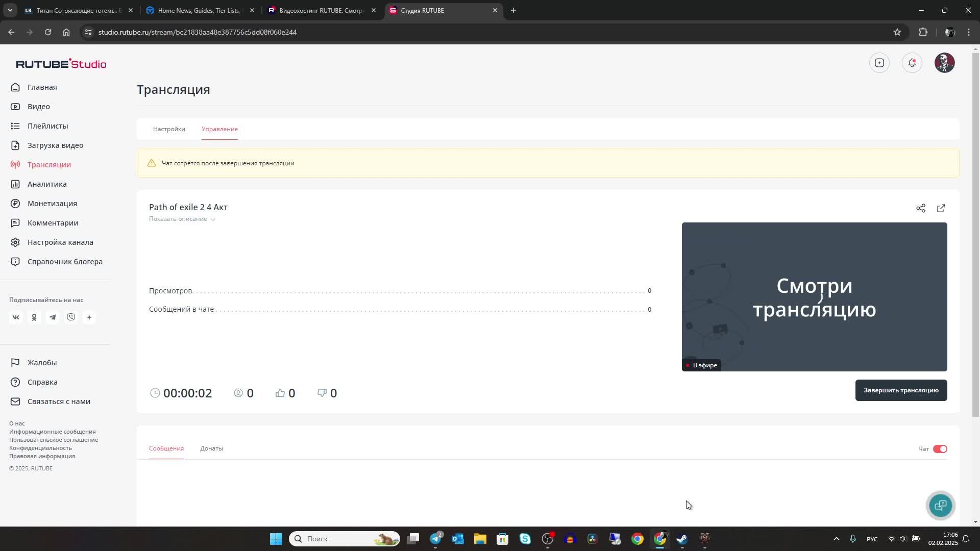Open RUTUBE VK social link

click(16, 317)
